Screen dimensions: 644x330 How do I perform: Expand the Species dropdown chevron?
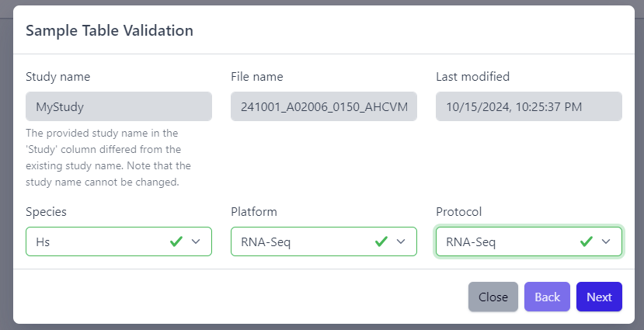coord(196,241)
